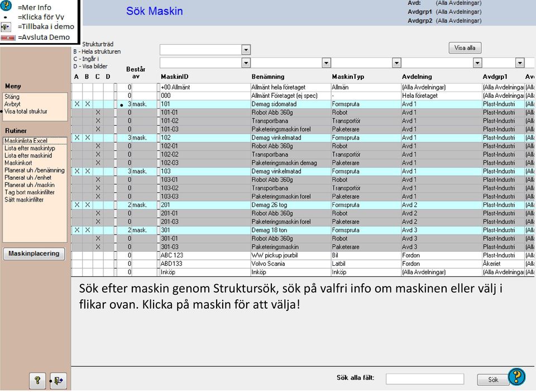Open the Avdelning filter dropdown arrow
The height and width of the screenshot is (392, 536).
(477, 63)
